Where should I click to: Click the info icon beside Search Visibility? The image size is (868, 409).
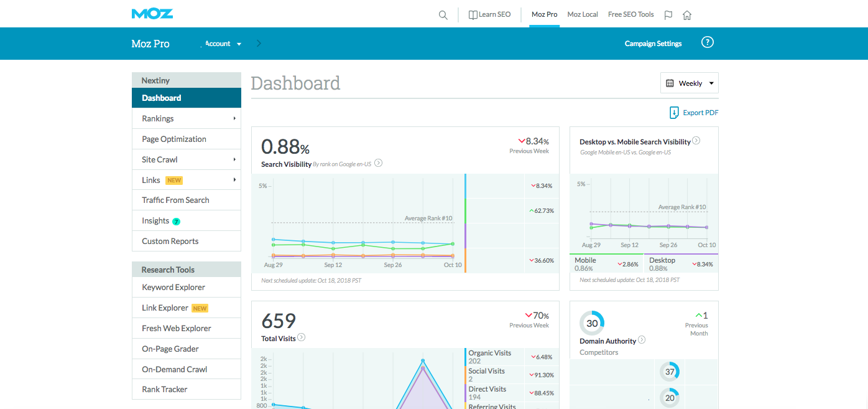[378, 164]
